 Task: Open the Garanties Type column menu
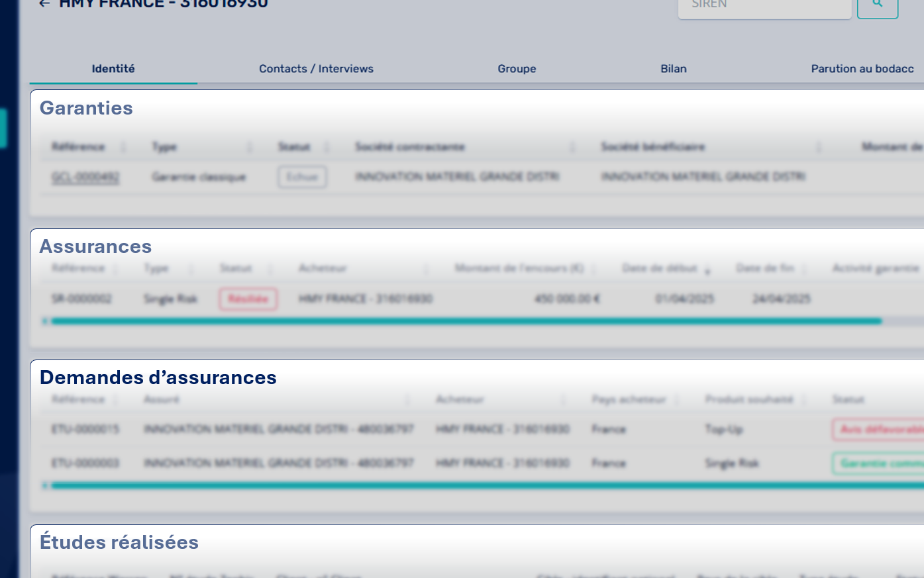(250, 147)
